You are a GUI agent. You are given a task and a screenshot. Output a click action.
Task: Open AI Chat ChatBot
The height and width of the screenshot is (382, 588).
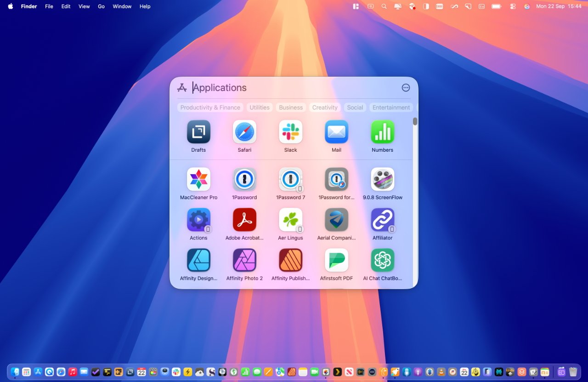tap(382, 260)
